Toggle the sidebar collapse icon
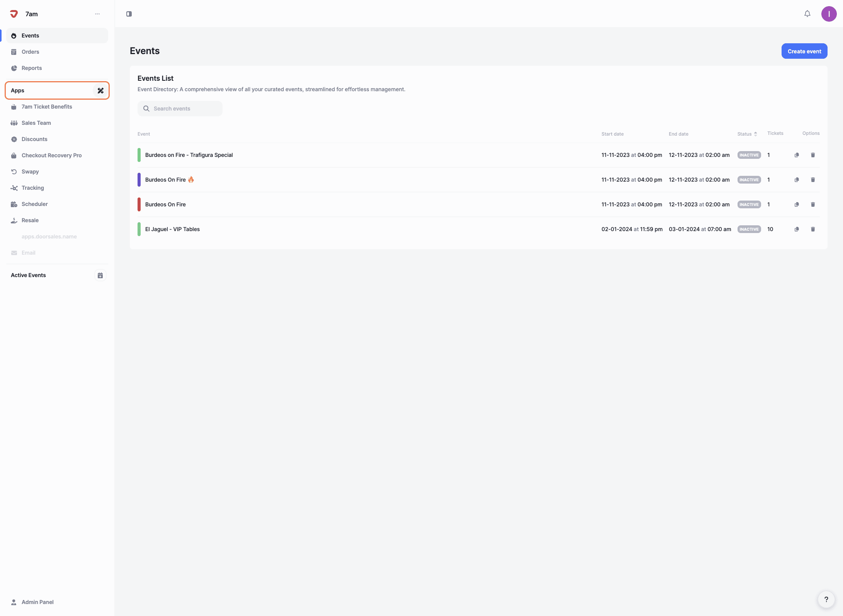Image resolution: width=843 pixels, height=616 pixels. click(129, 14)
